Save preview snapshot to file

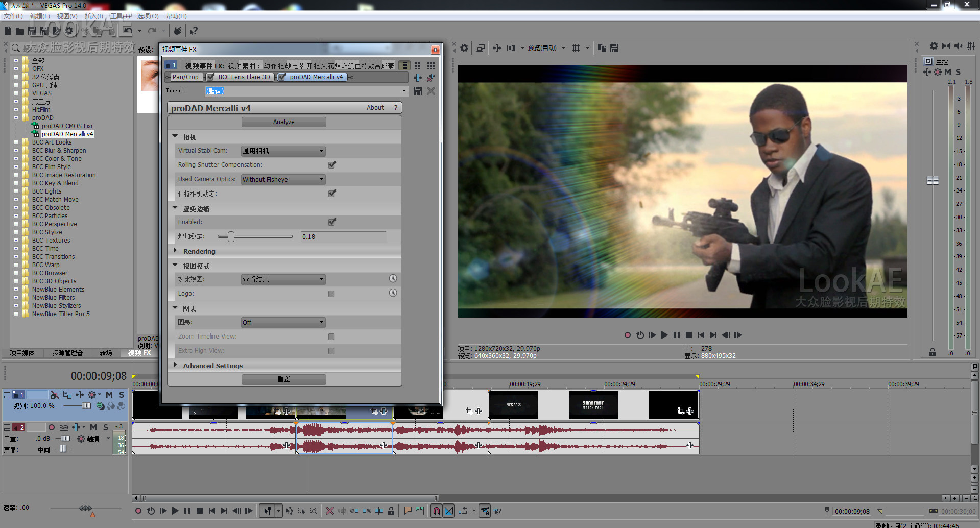614,48
